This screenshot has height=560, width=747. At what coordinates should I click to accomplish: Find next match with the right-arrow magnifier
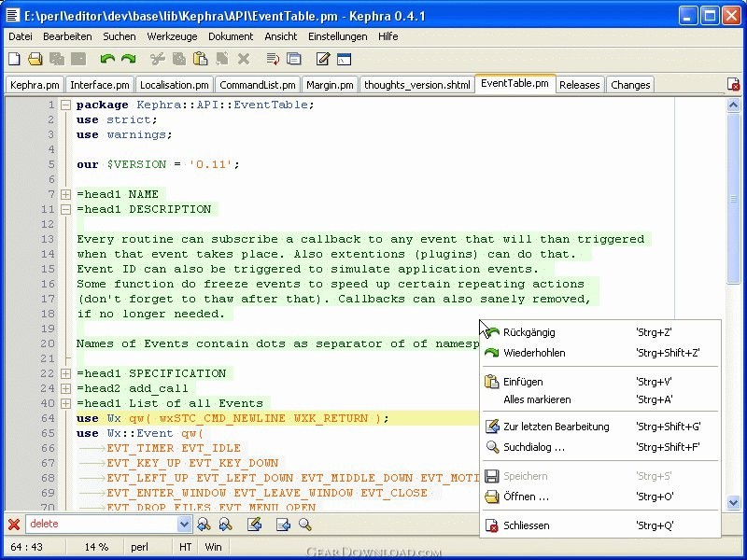[225, 525]
